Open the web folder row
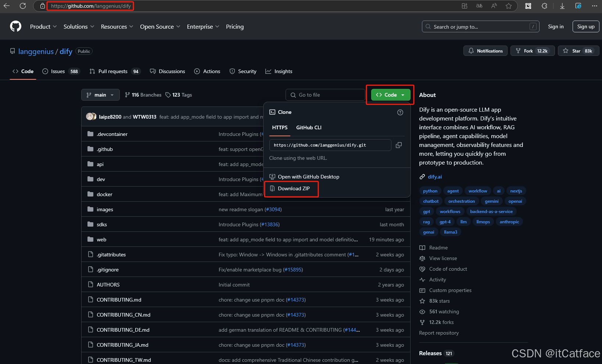This screenshot has width=602, height=364. [x=246, y=239]
